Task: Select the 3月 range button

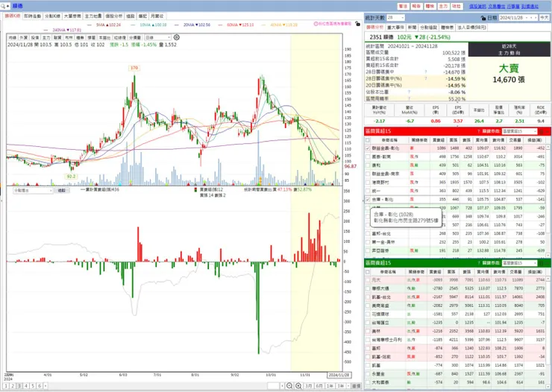Action: (x=308, y=386)
